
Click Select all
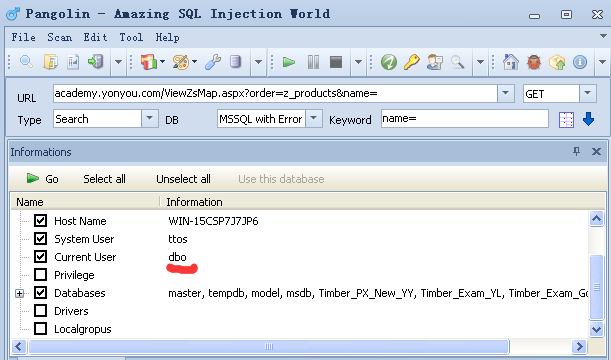click(x=104, y=179)
